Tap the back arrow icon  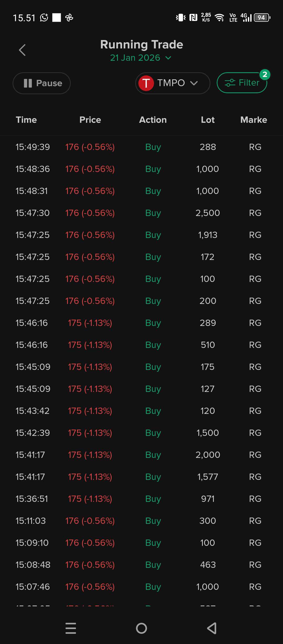pos(22,50)
